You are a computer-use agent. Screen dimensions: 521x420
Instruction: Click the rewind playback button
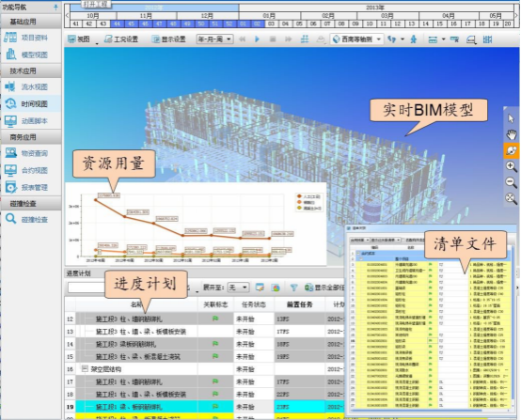243,39
